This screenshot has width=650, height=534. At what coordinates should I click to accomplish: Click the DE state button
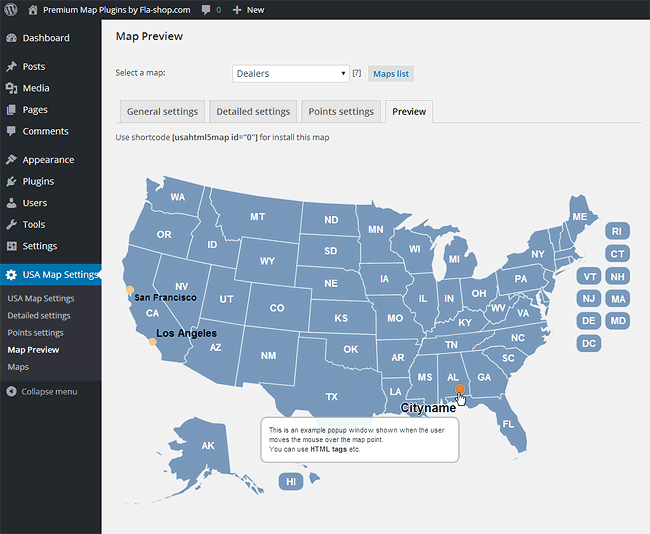tap(589, 321)
